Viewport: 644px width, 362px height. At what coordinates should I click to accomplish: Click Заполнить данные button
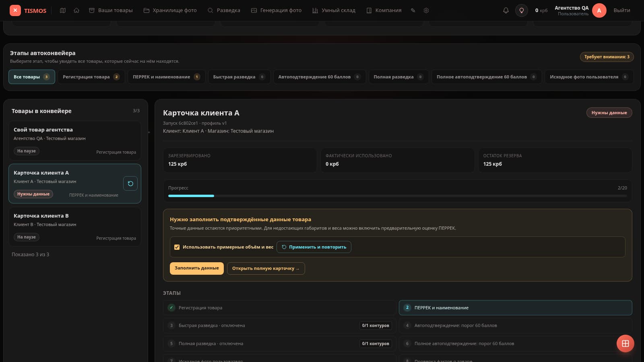click(x=197, y=268)
